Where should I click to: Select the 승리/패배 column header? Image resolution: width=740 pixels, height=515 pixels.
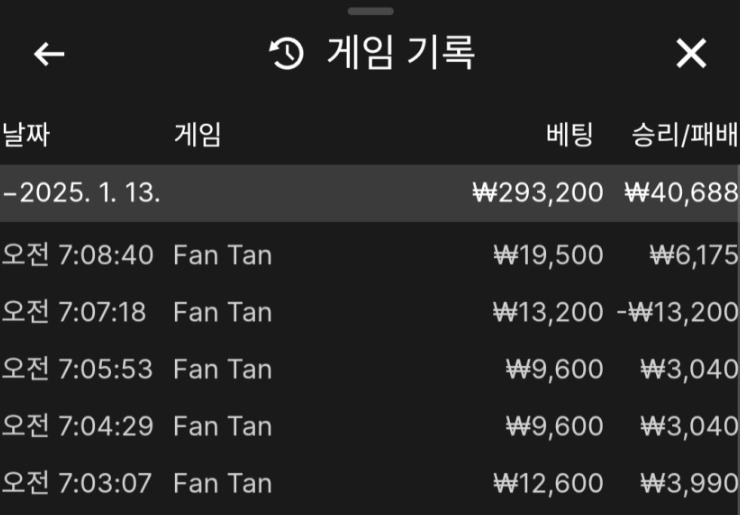685,135
